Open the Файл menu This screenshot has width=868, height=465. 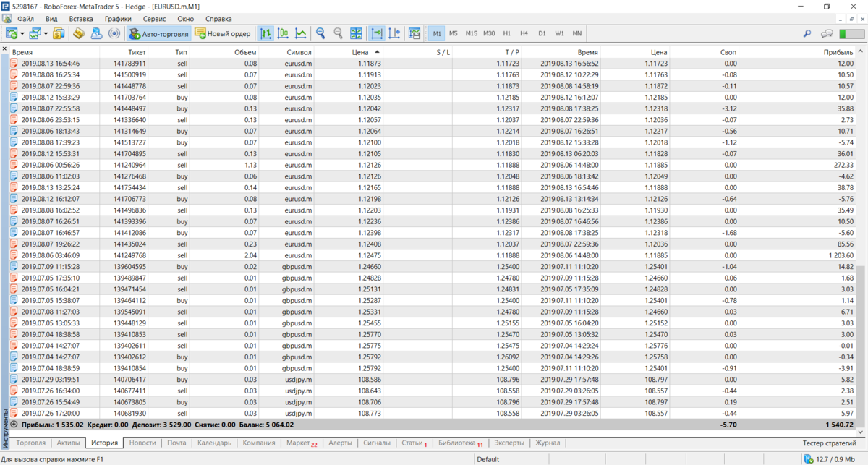(x=25, y=18)
